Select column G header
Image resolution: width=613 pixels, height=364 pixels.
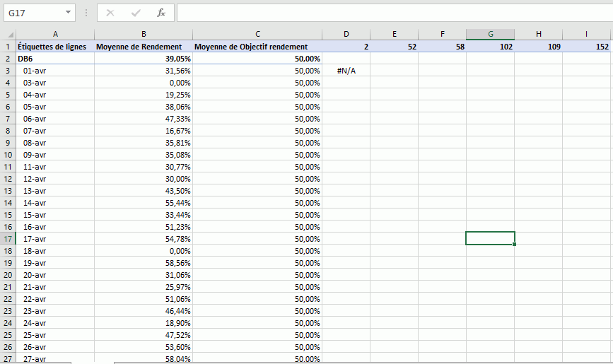coord(490,35)
